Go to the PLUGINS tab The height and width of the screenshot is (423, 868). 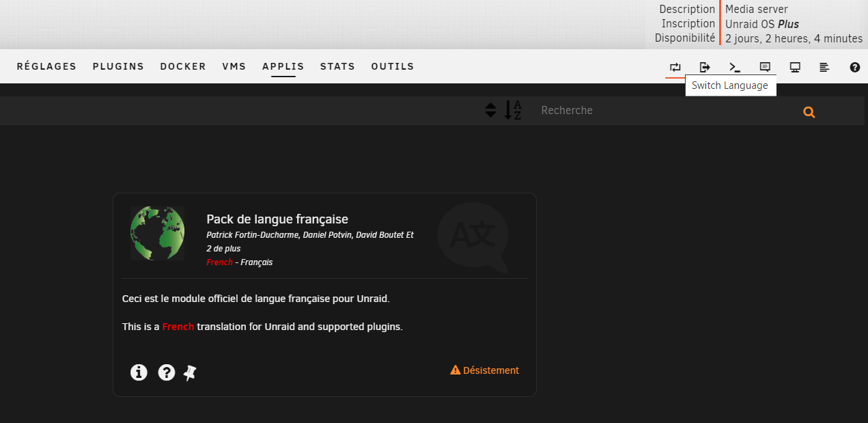(118, 67)
